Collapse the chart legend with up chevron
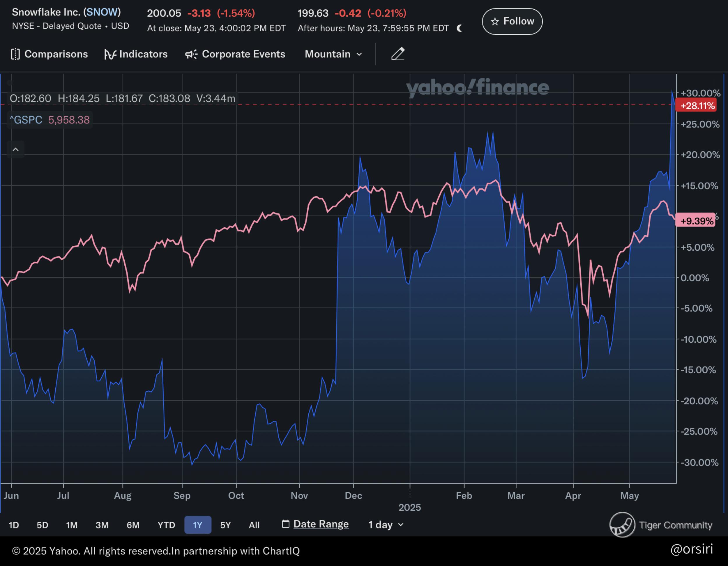728x566 pixels. coord(15,149)
